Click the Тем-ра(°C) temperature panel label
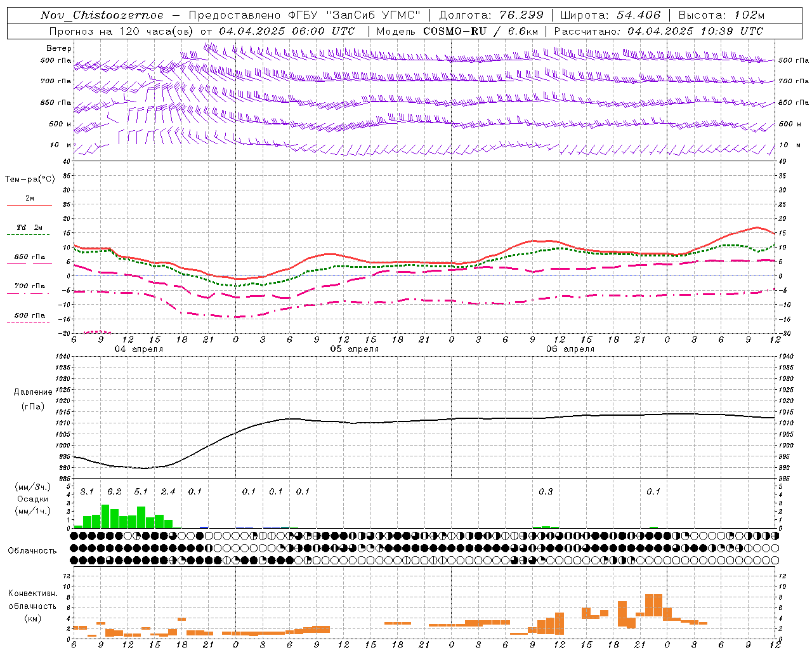 [30, 180]
